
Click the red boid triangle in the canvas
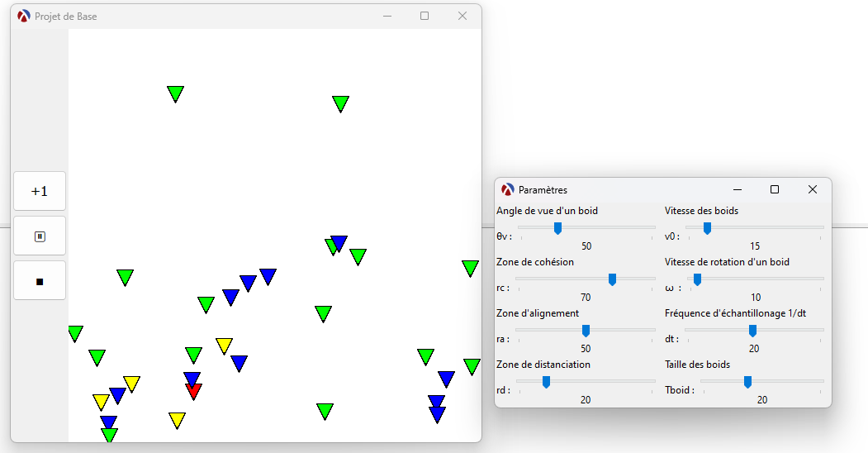pyautogui.click(x=193, y=390)
